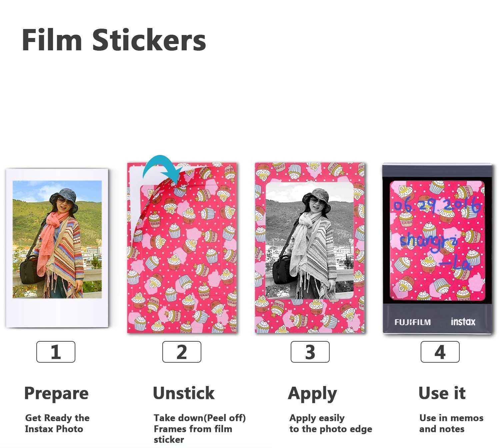Viewport: 499px width, 448px height.
Task: Click the step number 2 box
Action: [x=182, y=352]
